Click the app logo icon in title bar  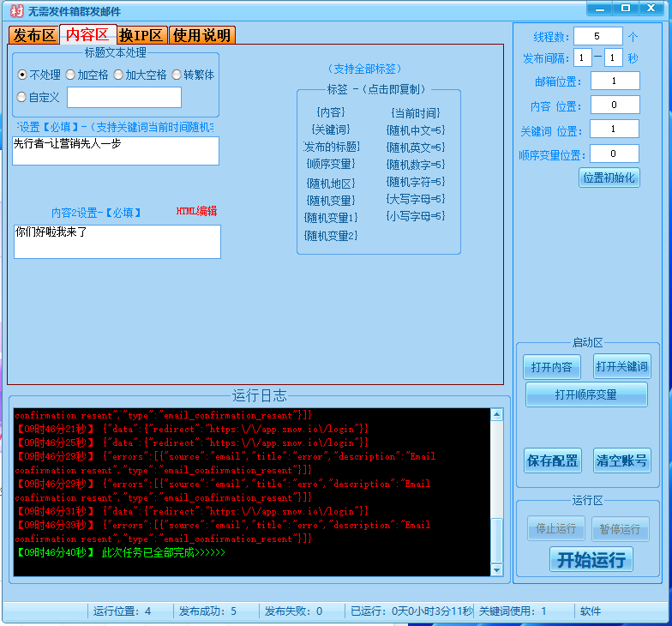(14, 10)
